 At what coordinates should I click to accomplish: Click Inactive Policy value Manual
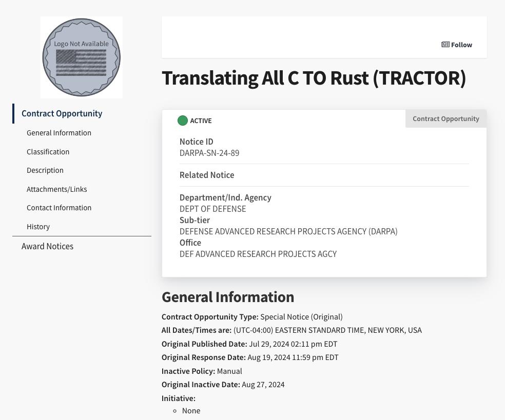[229, 371]
